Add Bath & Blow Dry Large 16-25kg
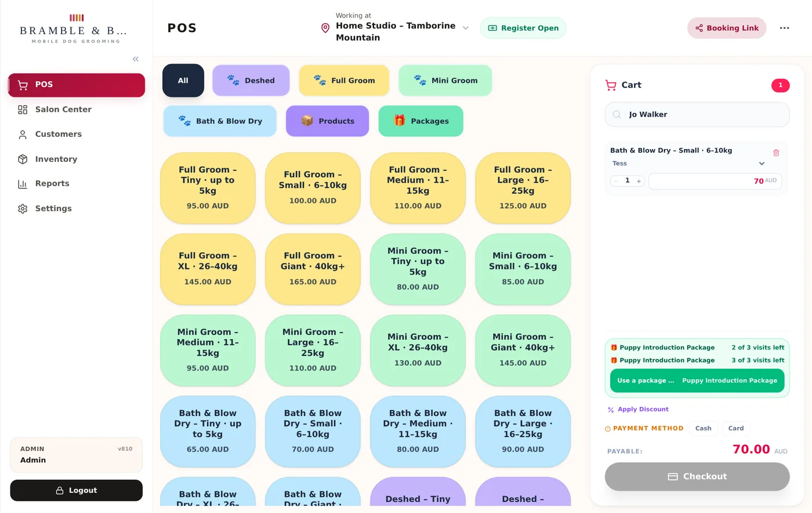This screenshot has width=812, height=513. pyautogui.click(x=523, y=431)
